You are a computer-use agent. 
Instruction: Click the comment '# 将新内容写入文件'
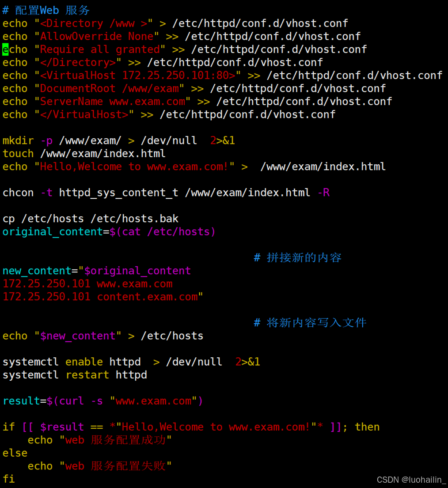click(310, 323)
